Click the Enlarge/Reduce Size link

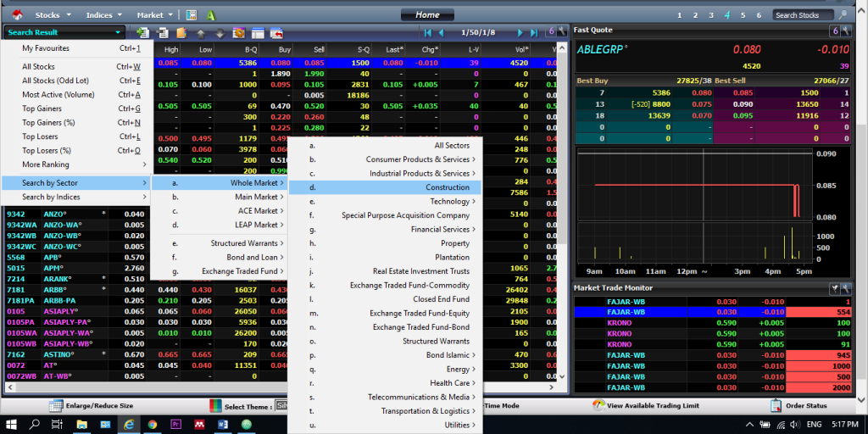[x=100, y=406]
